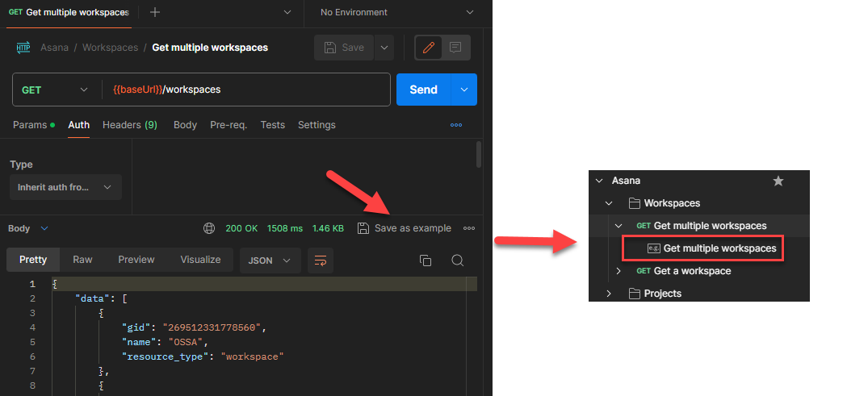Click the blue Send button
The height and width of the screenshot is (396, 868).
pos(423,90)
